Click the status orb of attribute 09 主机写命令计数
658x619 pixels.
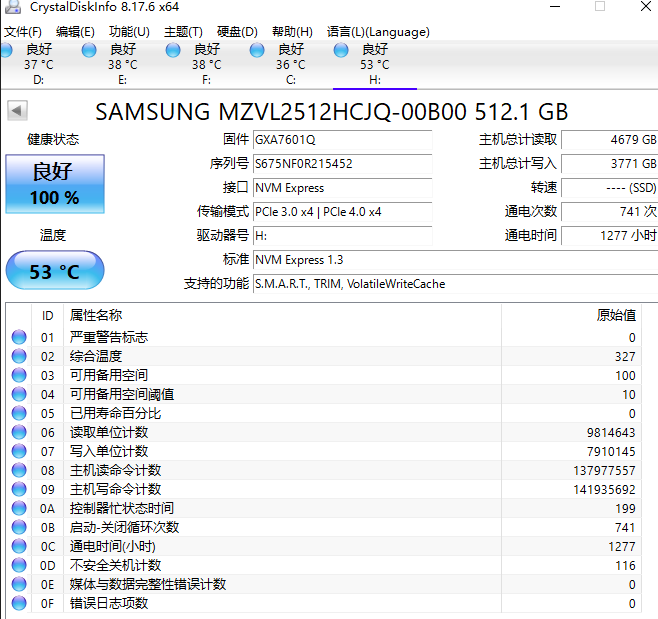pos(19,489)
